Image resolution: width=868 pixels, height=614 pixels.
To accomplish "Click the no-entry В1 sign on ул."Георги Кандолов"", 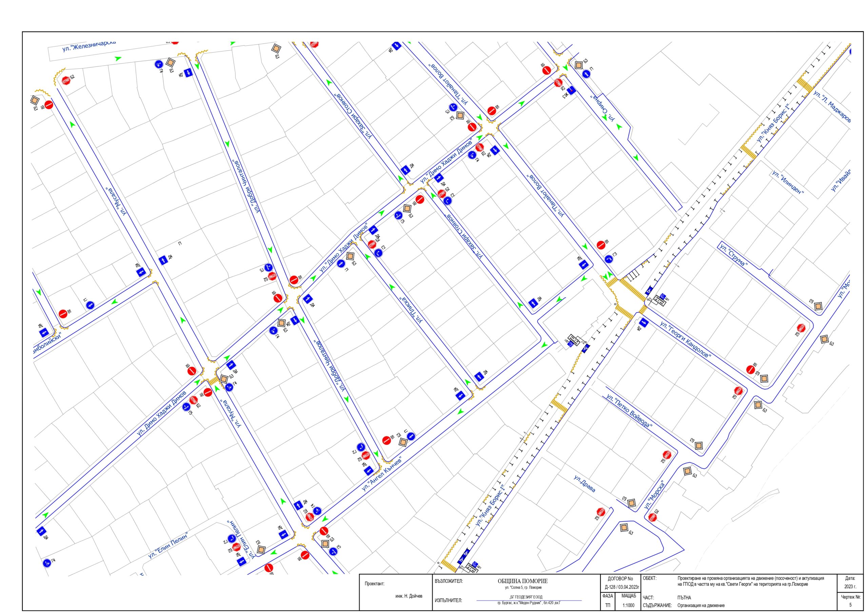I will click(x=750, y=369).
